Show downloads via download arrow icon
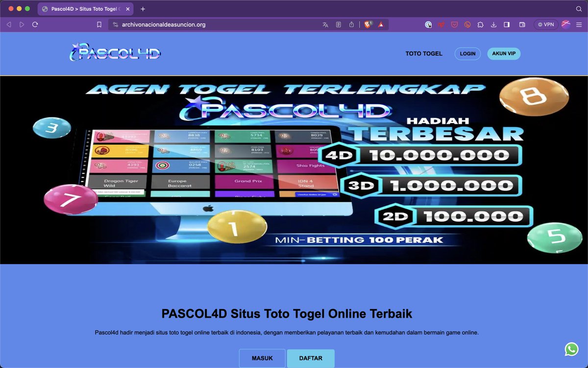Image resolution: width=588 pixels, height=368 pixels. [493, 25]
